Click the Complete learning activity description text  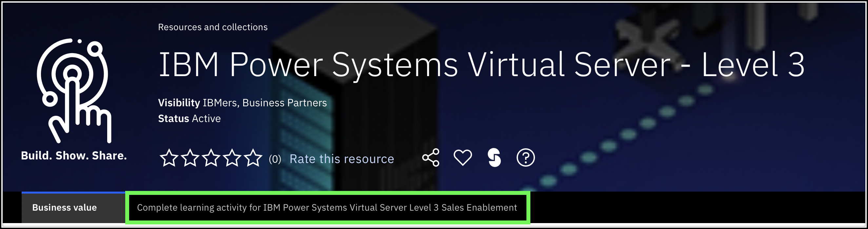point(327,207)
